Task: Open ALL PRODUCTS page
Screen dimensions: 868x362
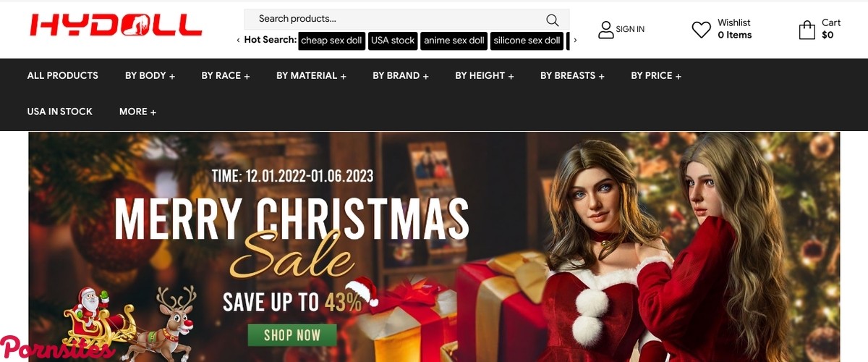Action: coord(62,75)
